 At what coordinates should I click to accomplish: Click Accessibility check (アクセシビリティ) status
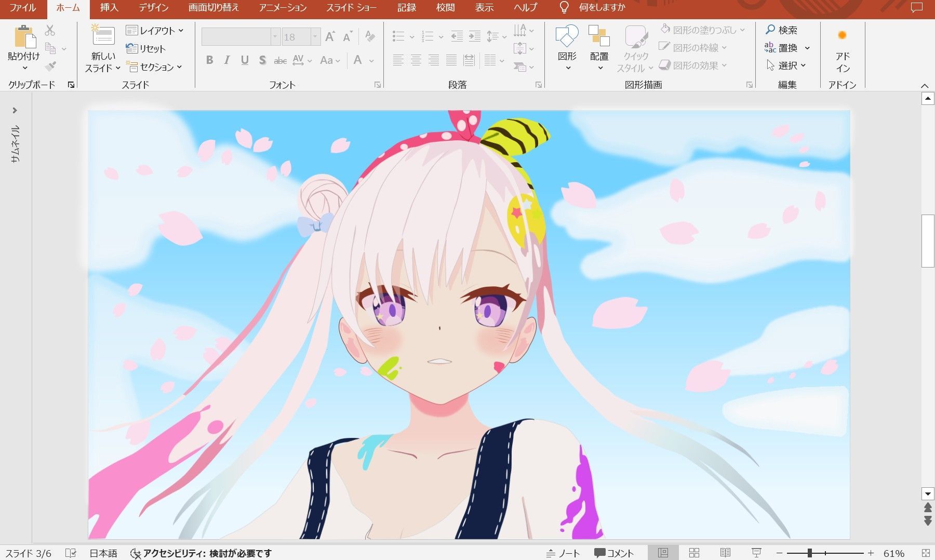click(x=202, y=553)
